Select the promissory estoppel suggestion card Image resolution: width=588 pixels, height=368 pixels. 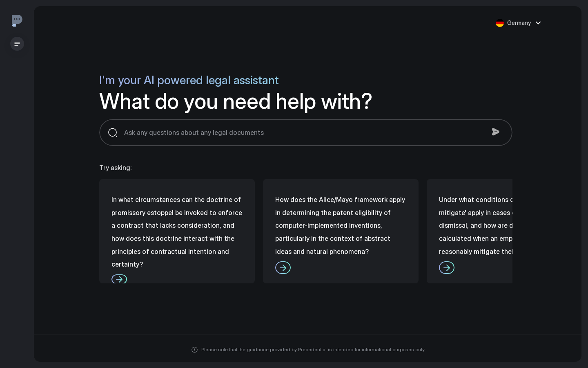click(177, 231)
